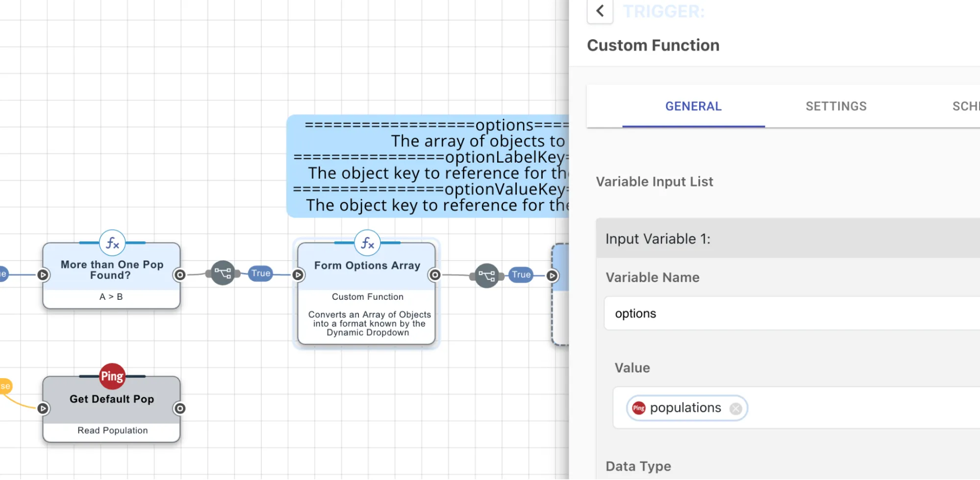Click the A > B label

[x=111, y=297]
